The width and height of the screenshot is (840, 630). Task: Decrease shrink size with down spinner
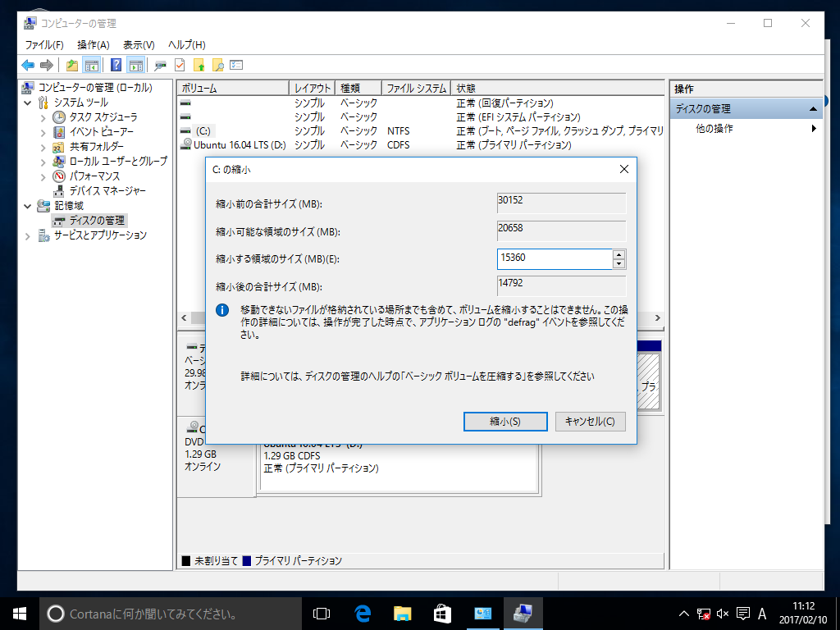point(619,263)
